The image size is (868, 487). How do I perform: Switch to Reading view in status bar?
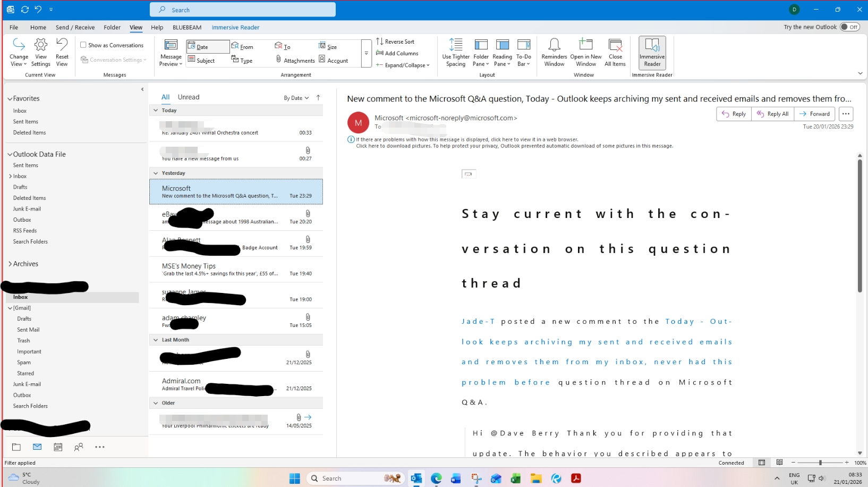coord(779,463)
